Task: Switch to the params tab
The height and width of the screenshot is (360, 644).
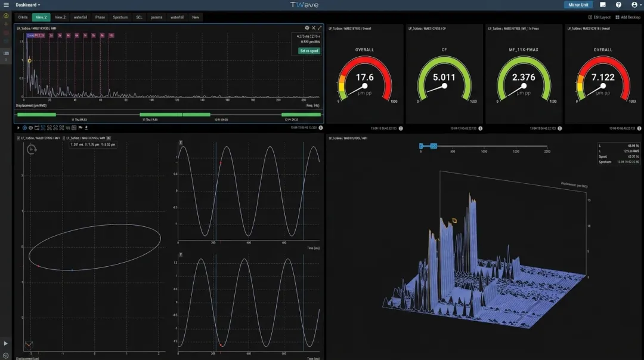Action: (x=156, y=17)
